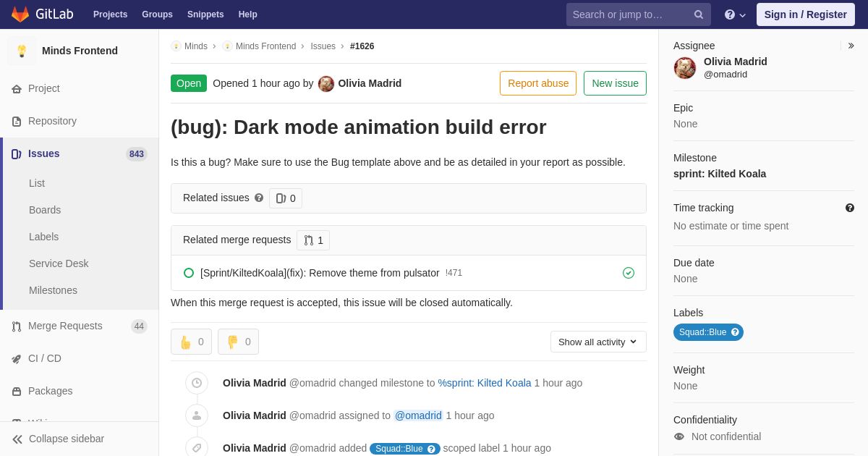The image size is (868, 456).
Task: Open the Groups menu
Action: 157,14
